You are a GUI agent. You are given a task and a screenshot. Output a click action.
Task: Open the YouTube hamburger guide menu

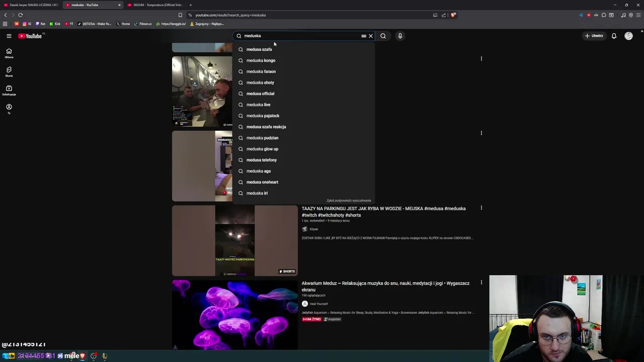(9, 36)
